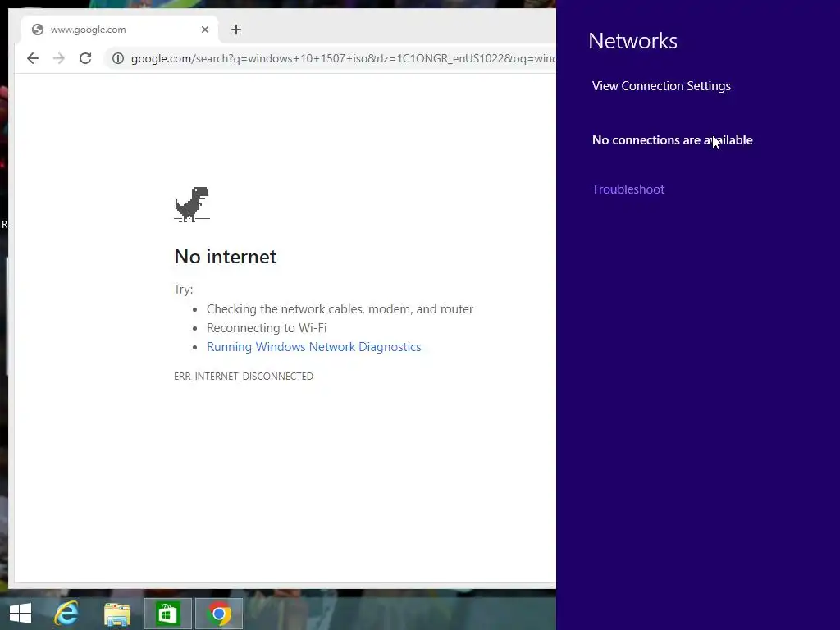Launch Internet Explorer from the taskbar

pos(67,614)
